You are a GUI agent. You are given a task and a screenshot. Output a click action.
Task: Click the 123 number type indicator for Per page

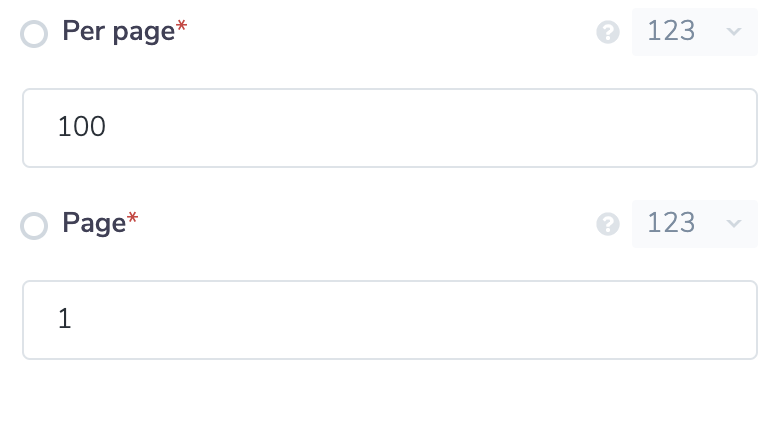[x=671, y=32]
